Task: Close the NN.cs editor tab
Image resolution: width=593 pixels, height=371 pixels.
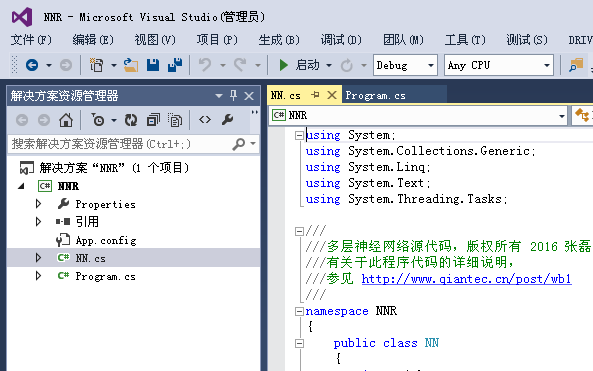Action: [x=332, y=95]
